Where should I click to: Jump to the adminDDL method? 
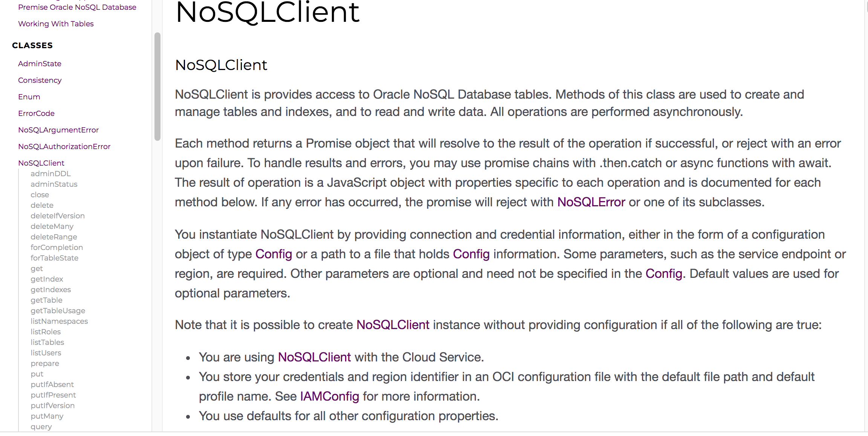[x=50, y=174]
